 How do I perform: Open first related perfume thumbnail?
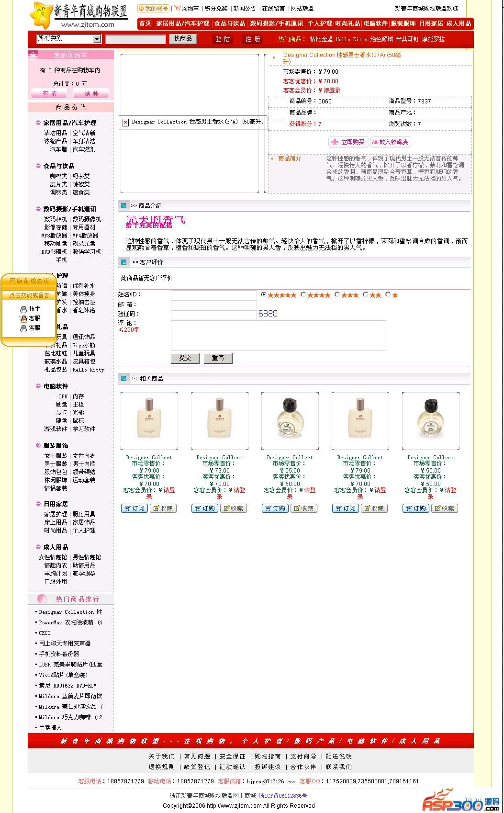[149, 421]
